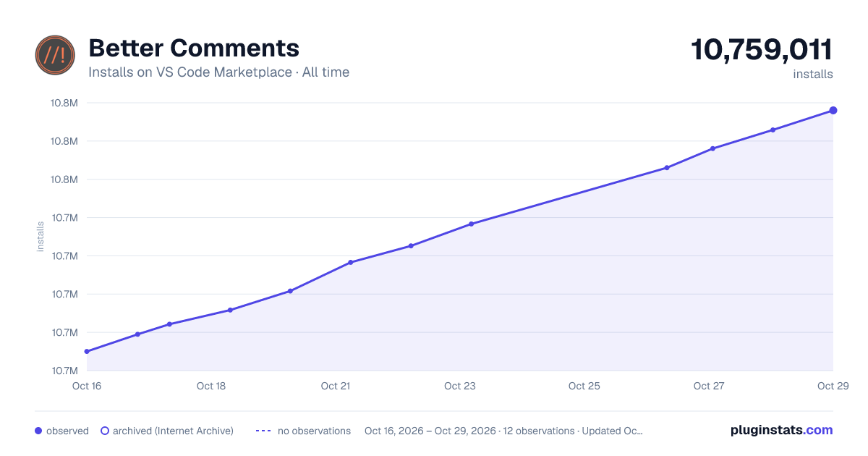The height and width of the screenshot is (456, 868).
Task: Click the Oct 18 x-axis label
Action: [211, 386]
